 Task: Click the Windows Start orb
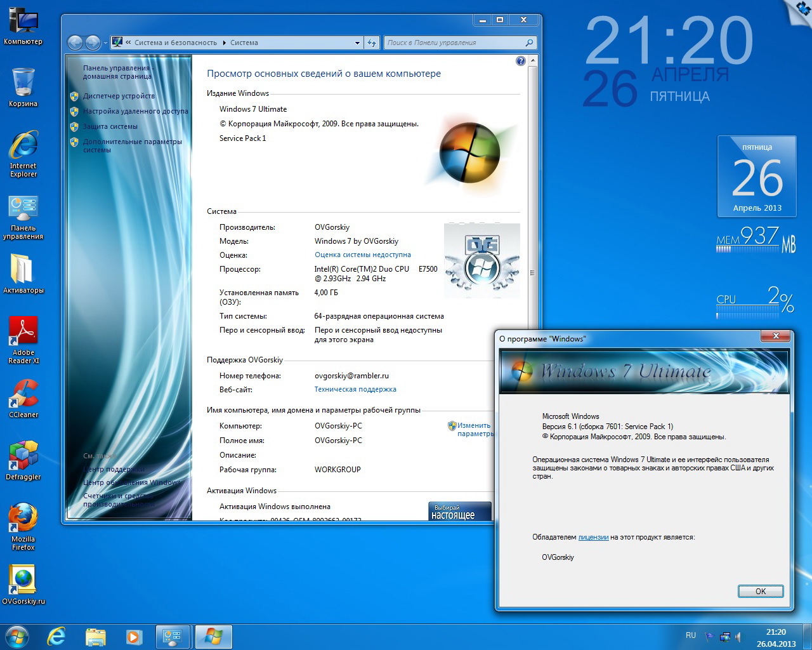(x=17, y=637)
